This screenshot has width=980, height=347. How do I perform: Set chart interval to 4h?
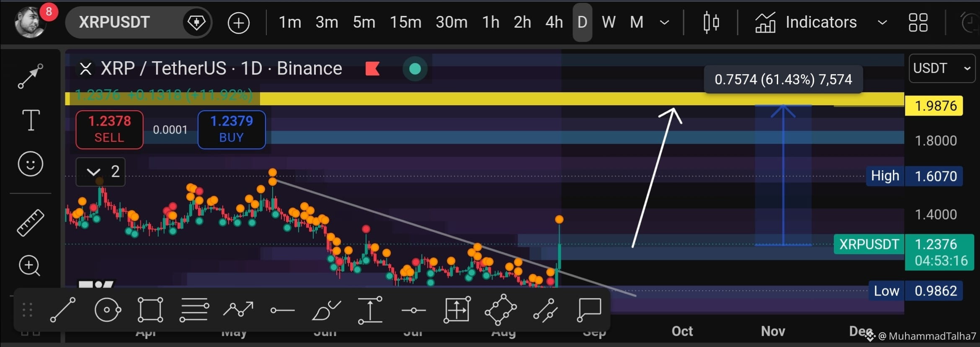[x=554, y=22]
